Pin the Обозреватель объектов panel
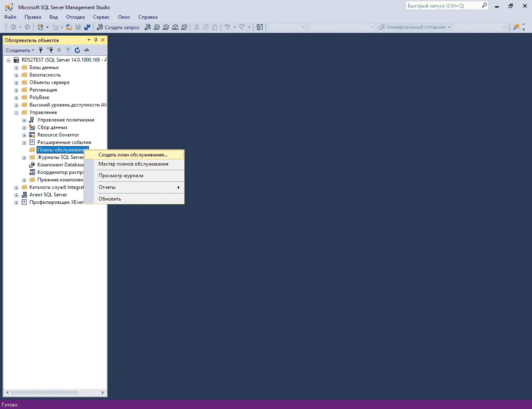Image resolution: width=532 pixels, height=409 pixels. 96,40
